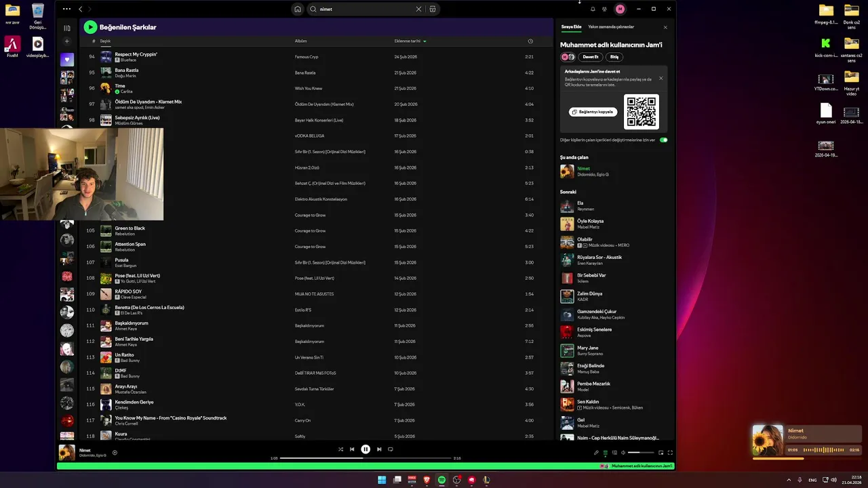
Task: Open Jam participants avatars
Action: click(568, 57)
